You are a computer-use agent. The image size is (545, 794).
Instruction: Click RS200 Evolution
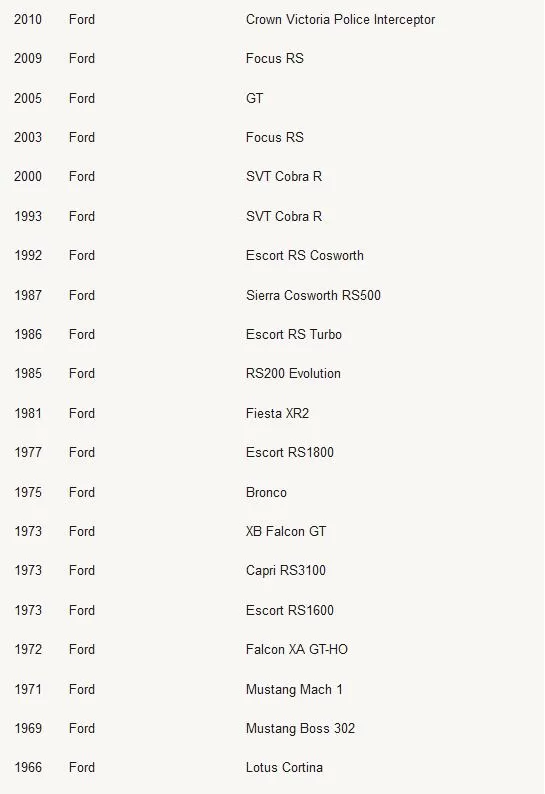pyautogui.click(x=293, y=373)
